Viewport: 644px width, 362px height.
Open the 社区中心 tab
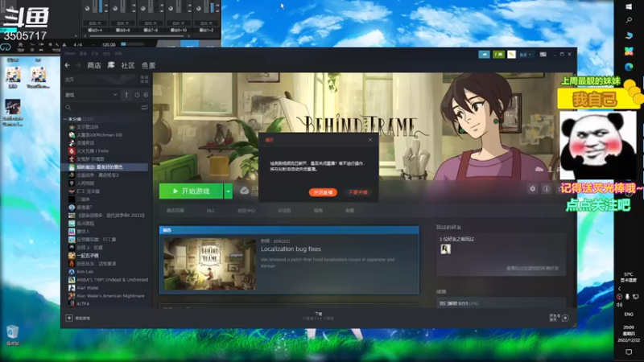tap(246, 211)
